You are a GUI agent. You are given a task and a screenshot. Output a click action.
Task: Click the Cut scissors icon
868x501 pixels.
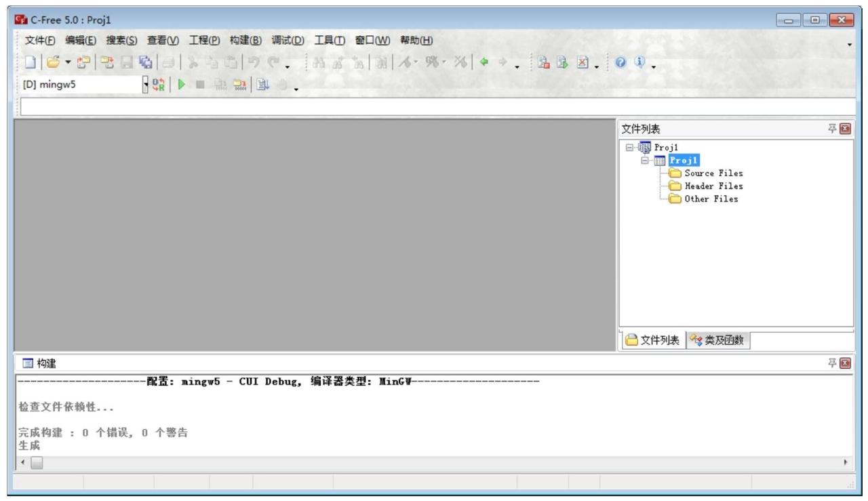point(193,62)
